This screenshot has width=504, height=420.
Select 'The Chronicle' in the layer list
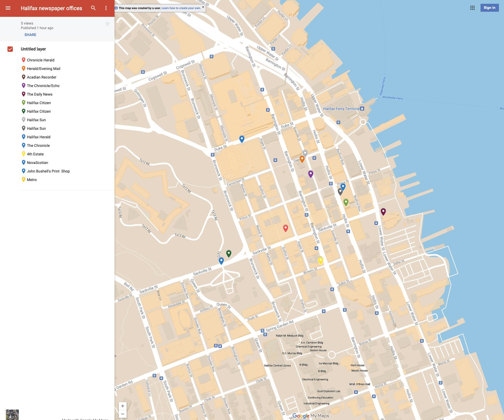point(38,146)
